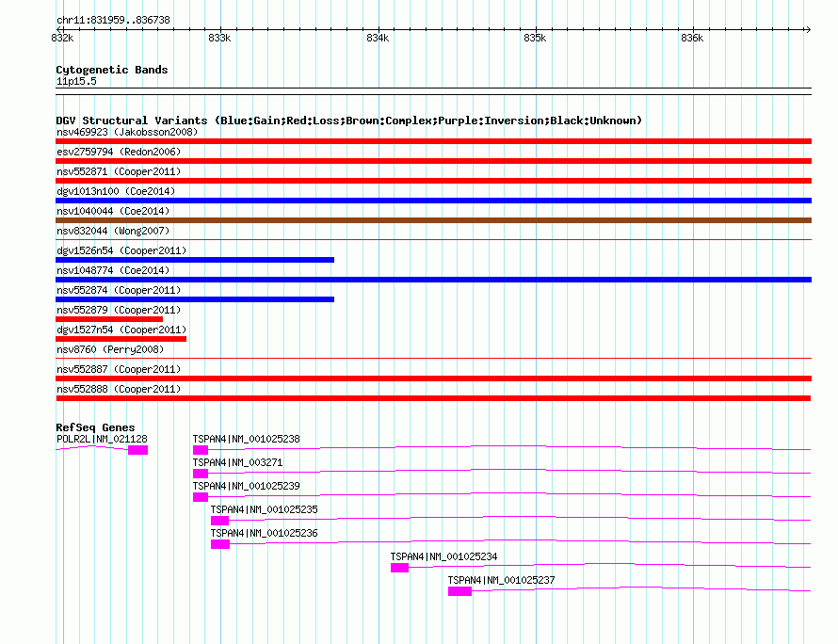Open the TSPAN4 NM_001025236 exon block

(220, 544)
